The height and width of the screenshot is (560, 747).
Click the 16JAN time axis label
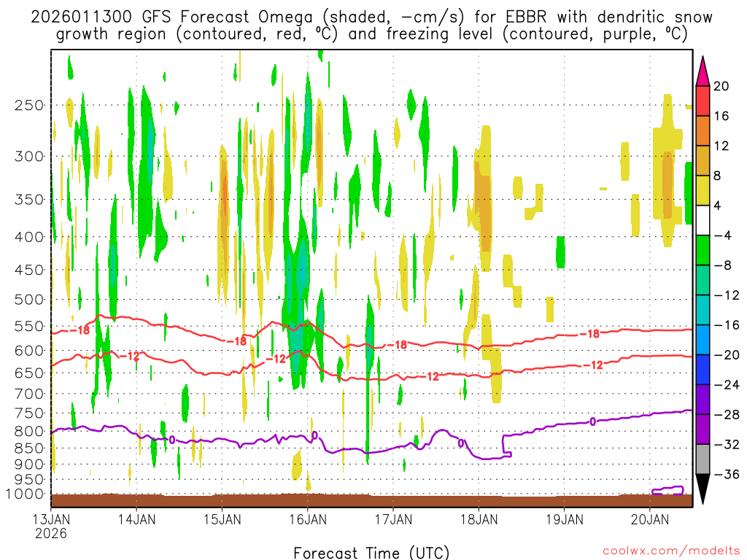[308, 519]
